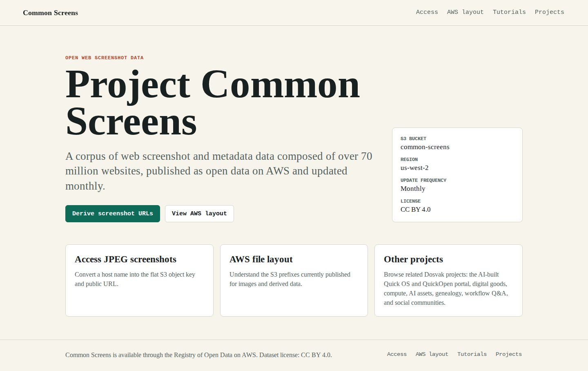The height and width of the screenshot is (371, 588).
Task: Click the footer AWS layout link
Action: pyautogui.click(x=432, y=354)
